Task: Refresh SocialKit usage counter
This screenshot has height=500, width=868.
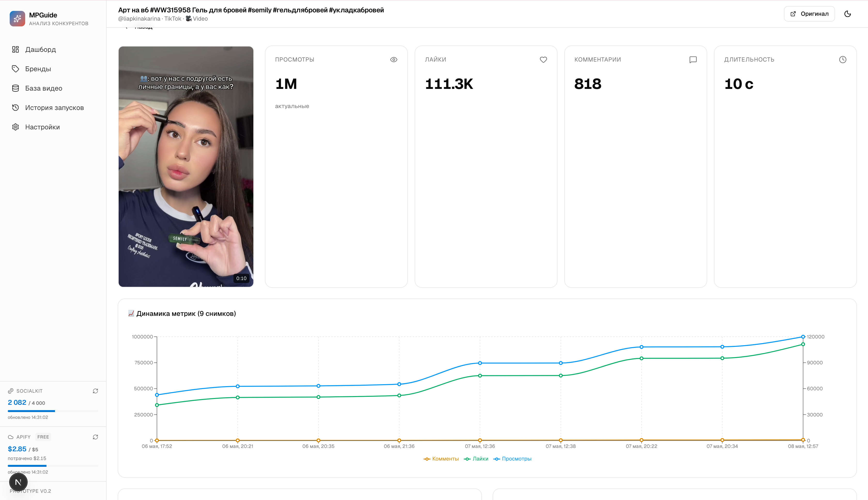Action: [x=95, y=391]
